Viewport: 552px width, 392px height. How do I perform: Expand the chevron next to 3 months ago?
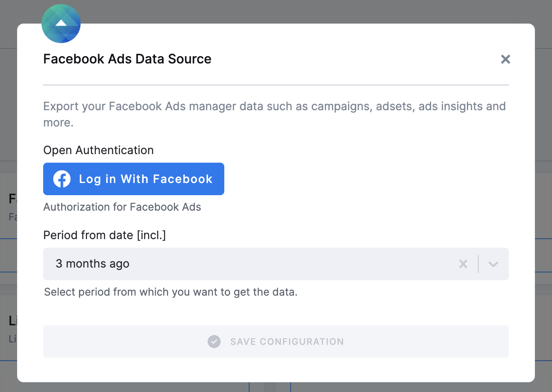click(493, 264)
